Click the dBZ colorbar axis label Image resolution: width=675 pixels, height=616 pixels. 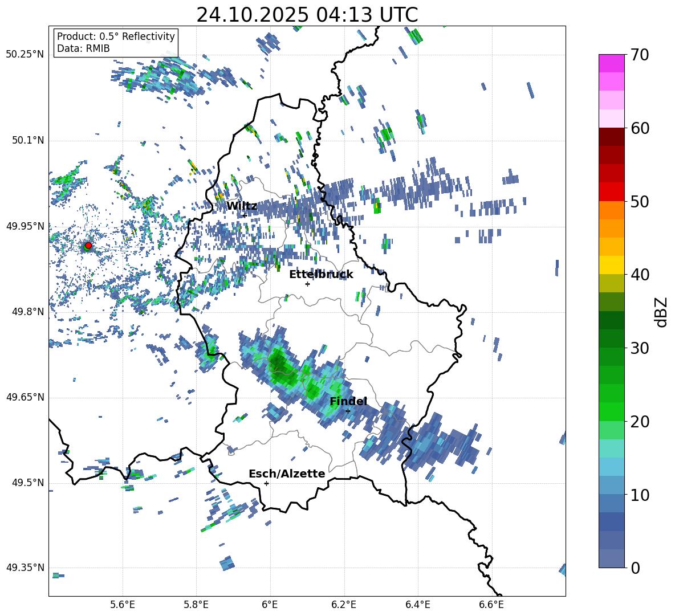tap(662, 312)
